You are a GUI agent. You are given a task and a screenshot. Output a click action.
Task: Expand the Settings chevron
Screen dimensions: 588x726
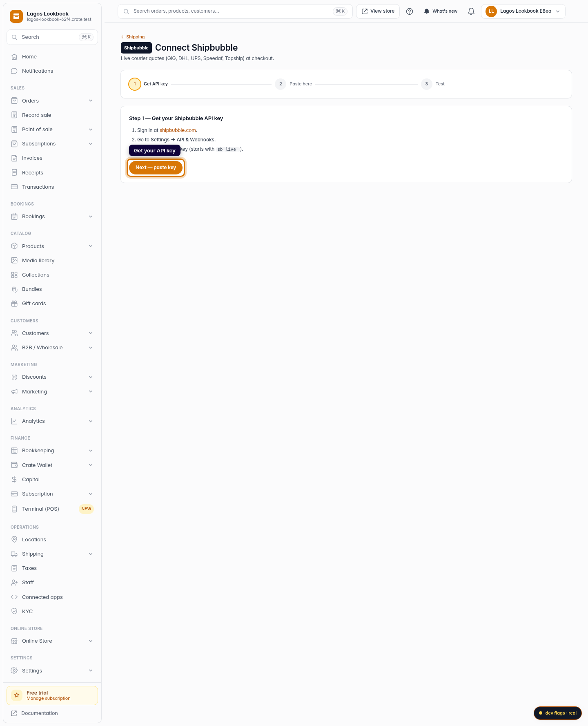(x=91, y=671)
